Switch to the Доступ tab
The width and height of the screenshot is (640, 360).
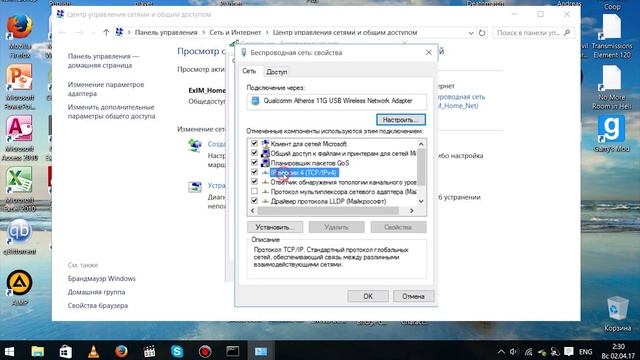pos(277,72)
